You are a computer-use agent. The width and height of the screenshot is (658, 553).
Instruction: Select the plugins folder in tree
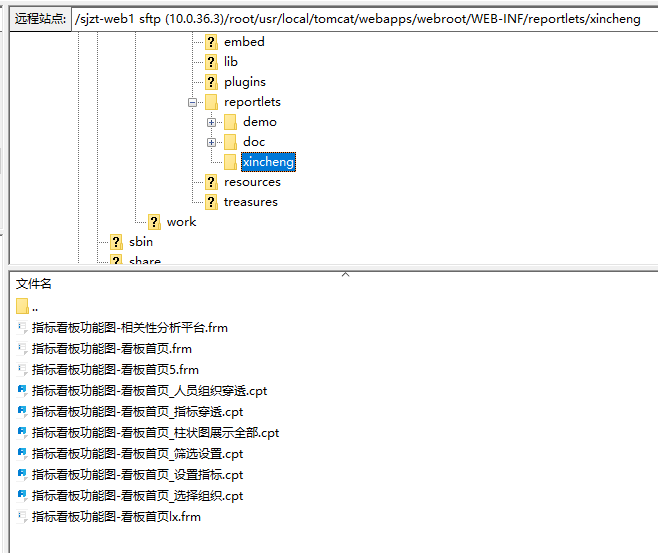[x=245, y=82]
